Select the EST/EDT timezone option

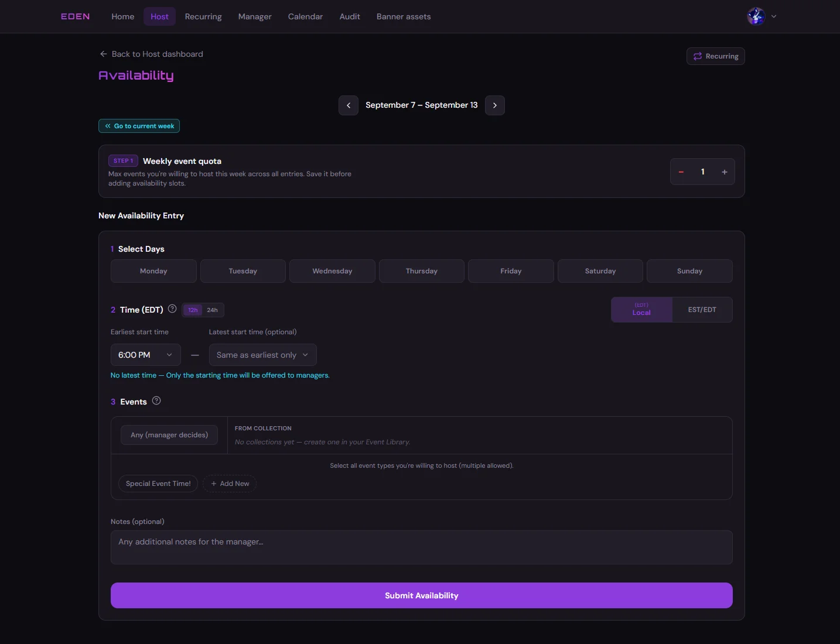pos(702,310)
